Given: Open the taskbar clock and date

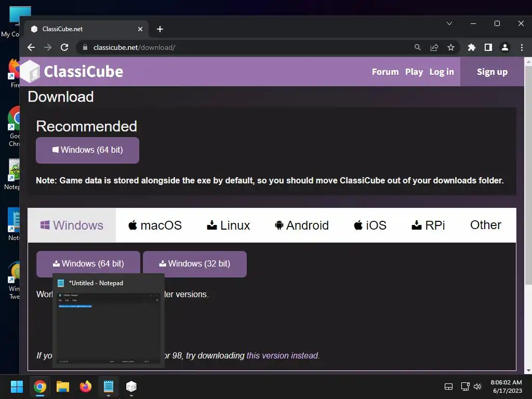Looking at the screenshot, I should point(506,387).
